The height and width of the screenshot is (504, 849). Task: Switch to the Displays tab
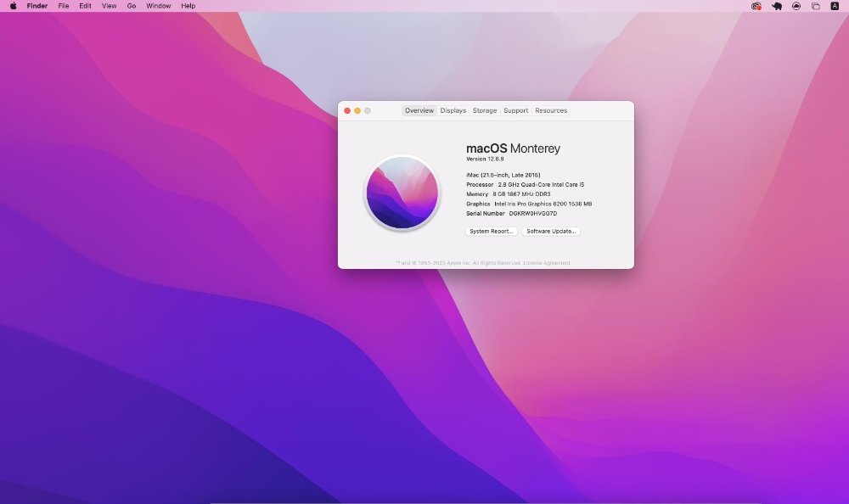453,110
